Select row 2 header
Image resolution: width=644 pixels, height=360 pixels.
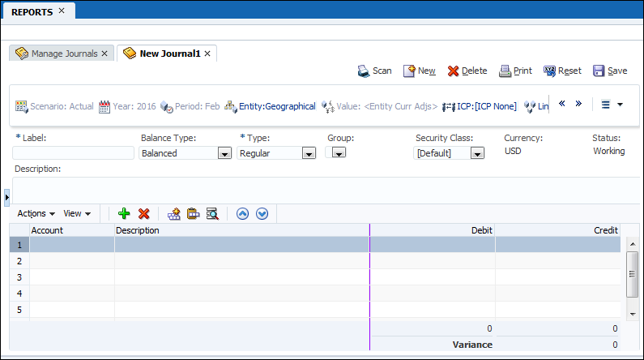(x=19, y=261)
